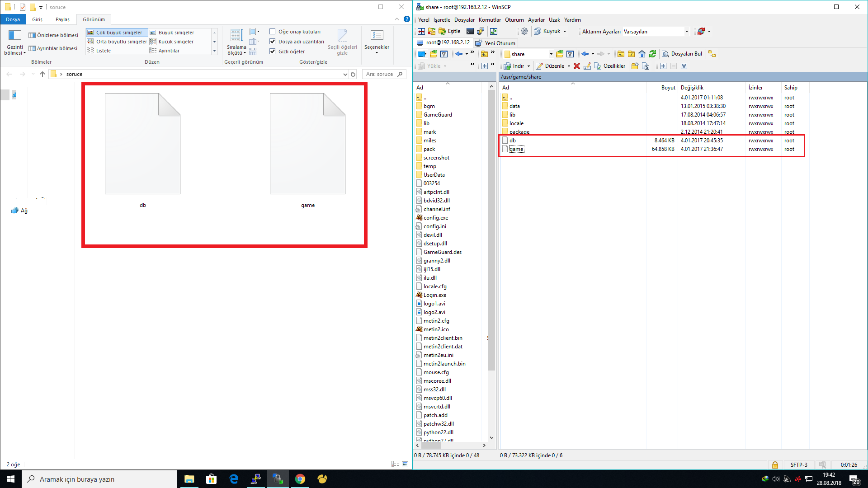868x488 pixels.
Task: Click the remote Open Directory icon after share dropdown
Action: [560, 54]
